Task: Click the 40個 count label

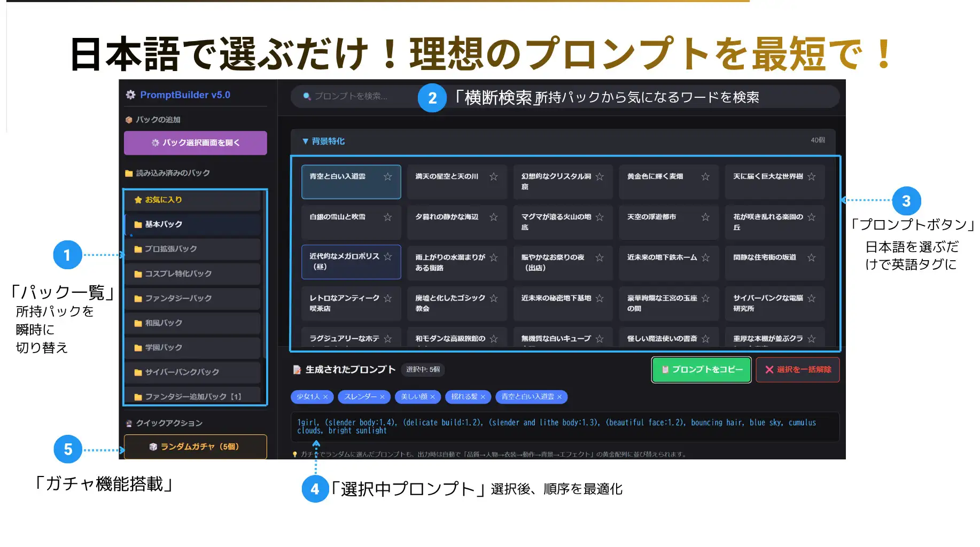Action: 818,140
